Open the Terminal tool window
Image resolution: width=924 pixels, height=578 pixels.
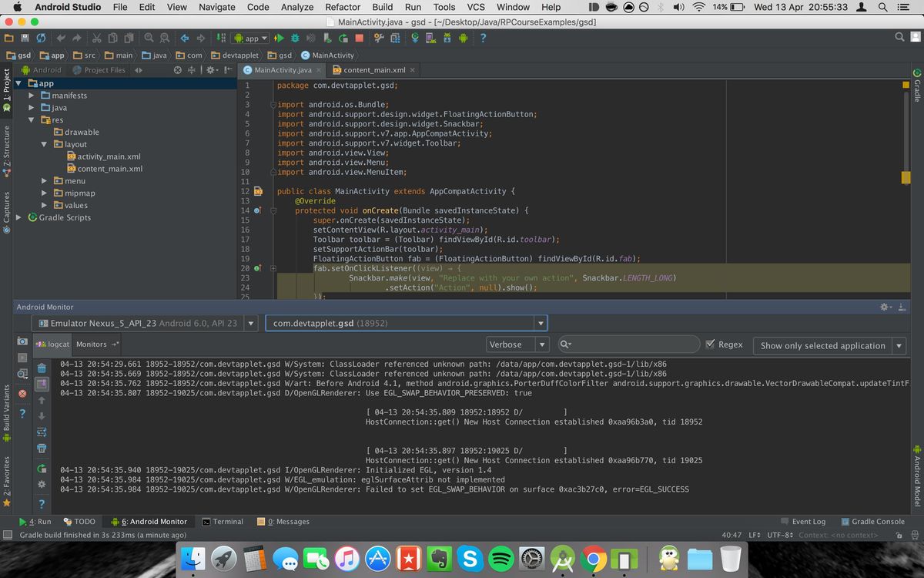[223, 522]
